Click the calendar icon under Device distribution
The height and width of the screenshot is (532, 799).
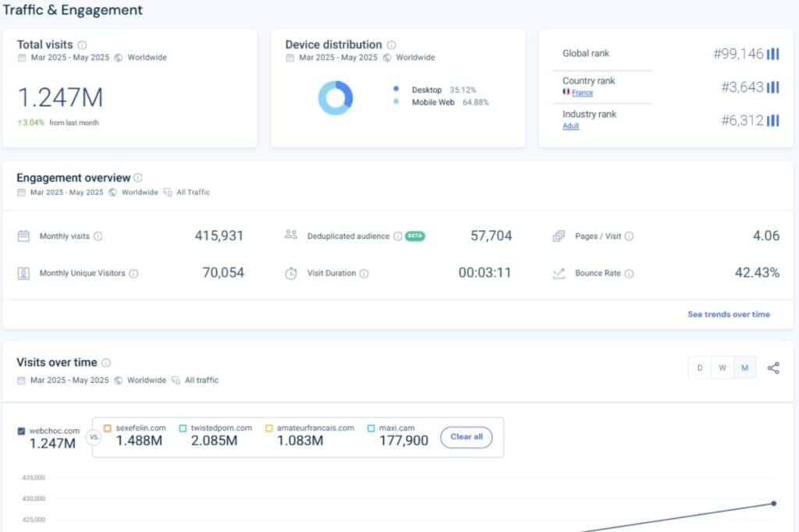[x=290, y=58]
